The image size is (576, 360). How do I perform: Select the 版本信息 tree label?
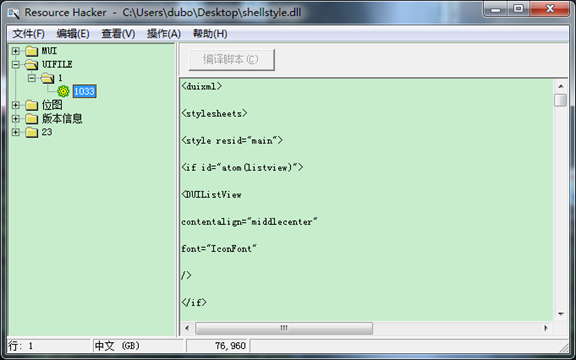[62, 118]
